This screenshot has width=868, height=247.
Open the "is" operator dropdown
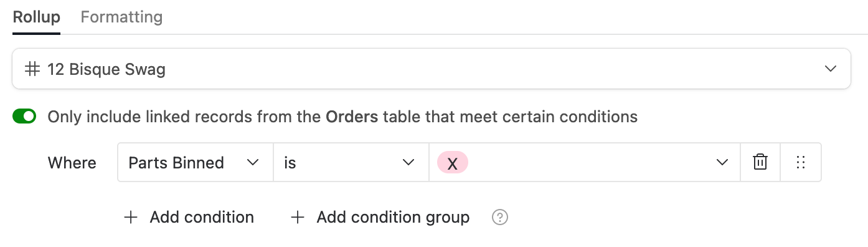[351, 163]
